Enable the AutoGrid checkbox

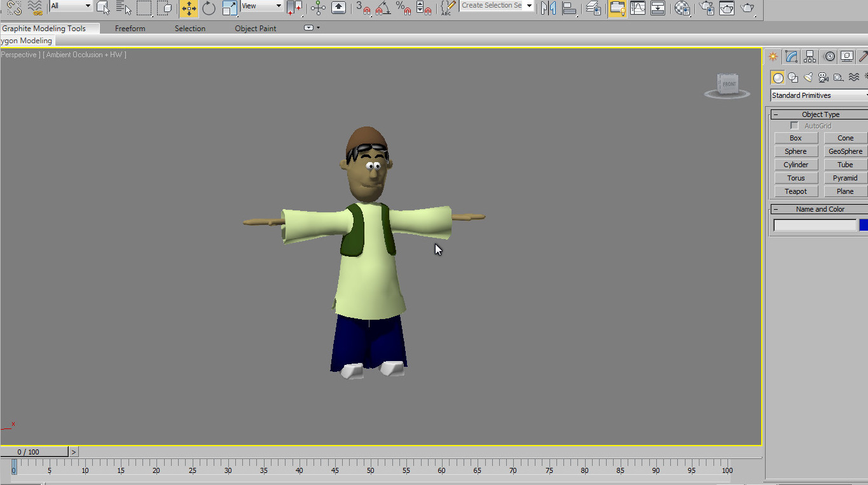[794, 126]
